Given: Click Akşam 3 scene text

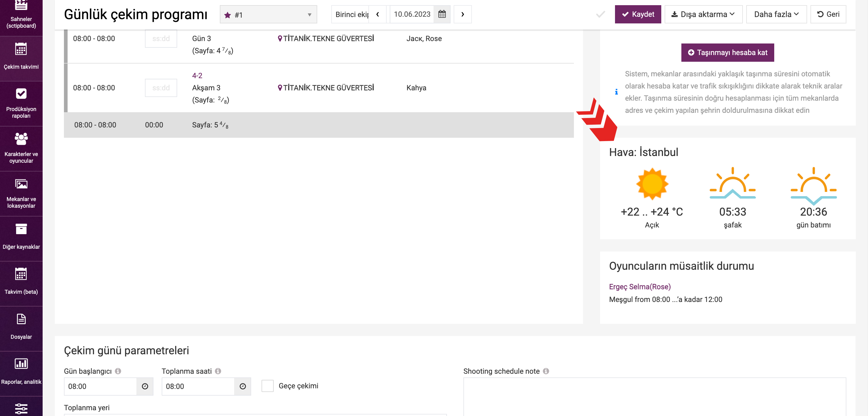Looking at the screenshot, I should click(206, 88).
